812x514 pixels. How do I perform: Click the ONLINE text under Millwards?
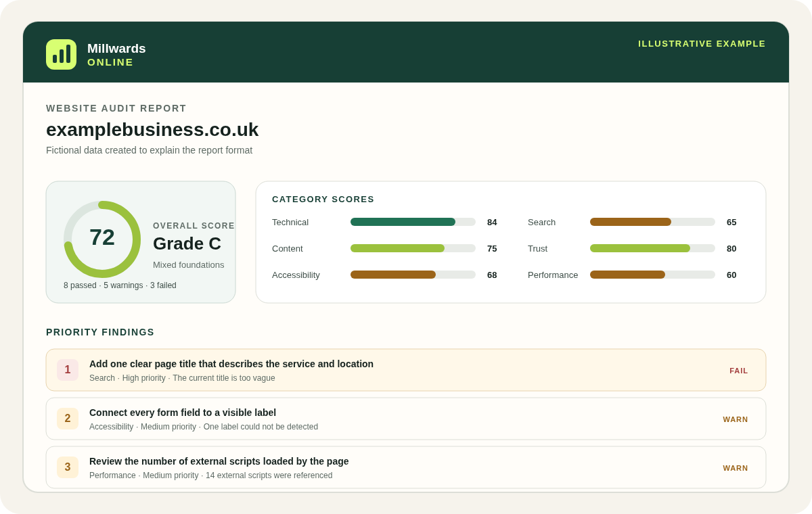(x=110, y=62)
